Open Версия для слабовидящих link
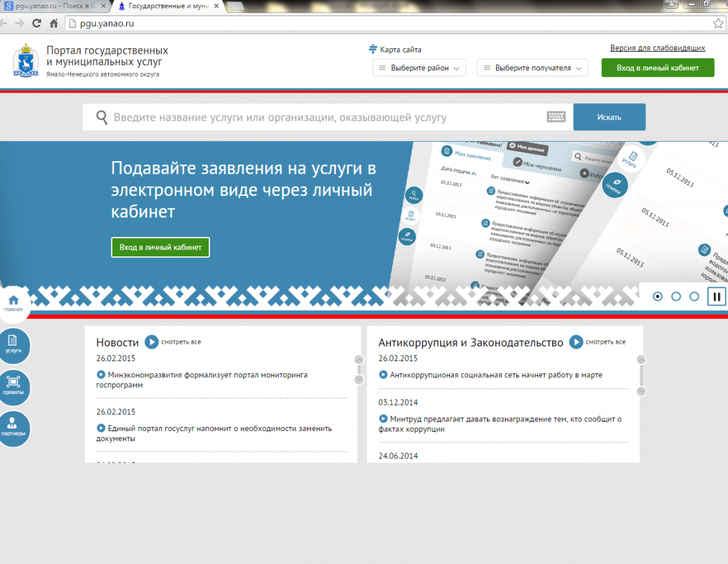This screenshot has height=564, width=728. pyautogui.click(x=657, y=48)
